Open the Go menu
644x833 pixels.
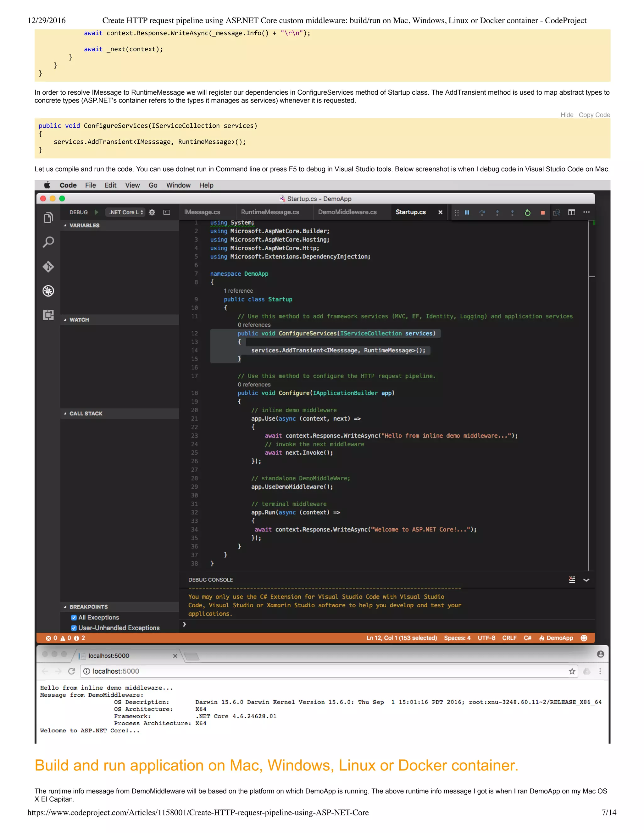click(153, 185)
